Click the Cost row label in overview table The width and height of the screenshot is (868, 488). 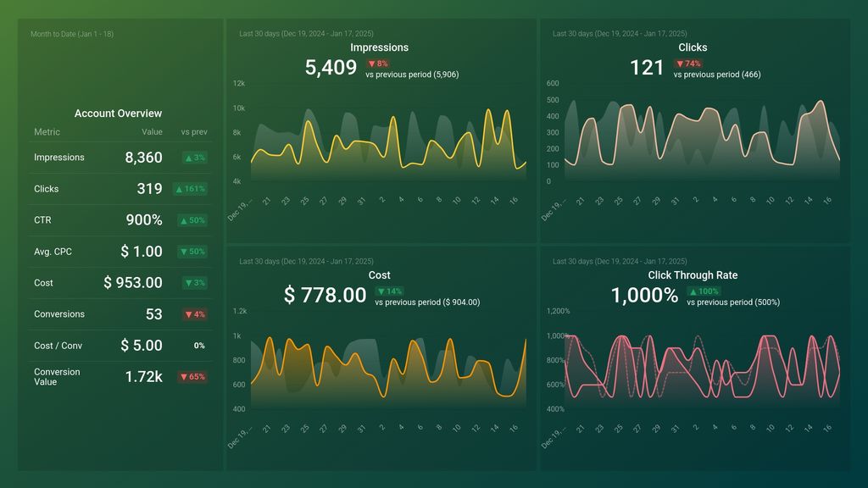tap(43, 283)
